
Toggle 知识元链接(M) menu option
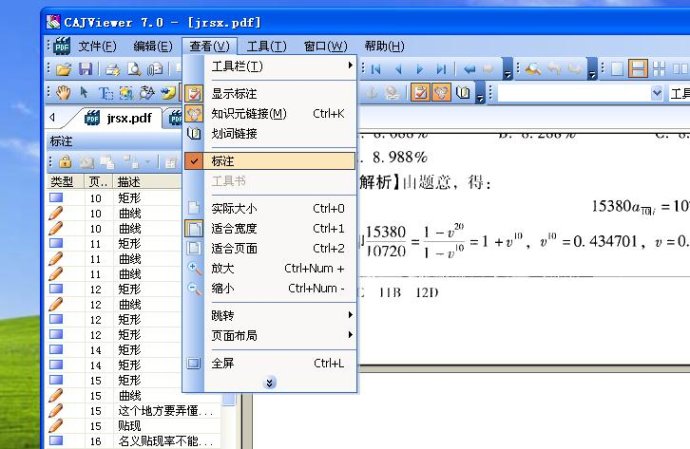pyautogui.click(x=269, y=114)
